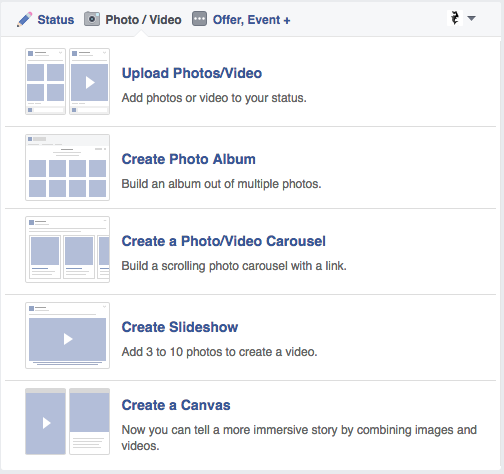This screenshot has width=504, height=474.
Task: Click the Canvas video panel thumbnail
Action: tap(45, 421)
